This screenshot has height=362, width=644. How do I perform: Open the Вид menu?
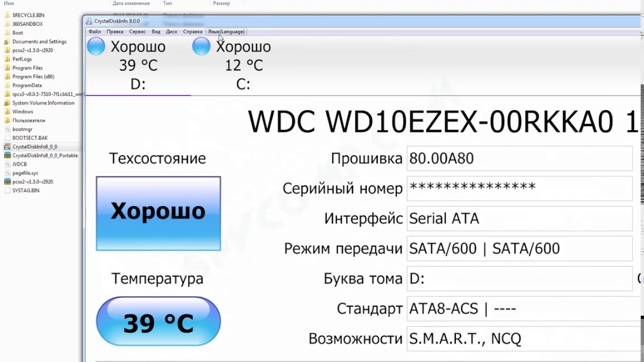156,32
